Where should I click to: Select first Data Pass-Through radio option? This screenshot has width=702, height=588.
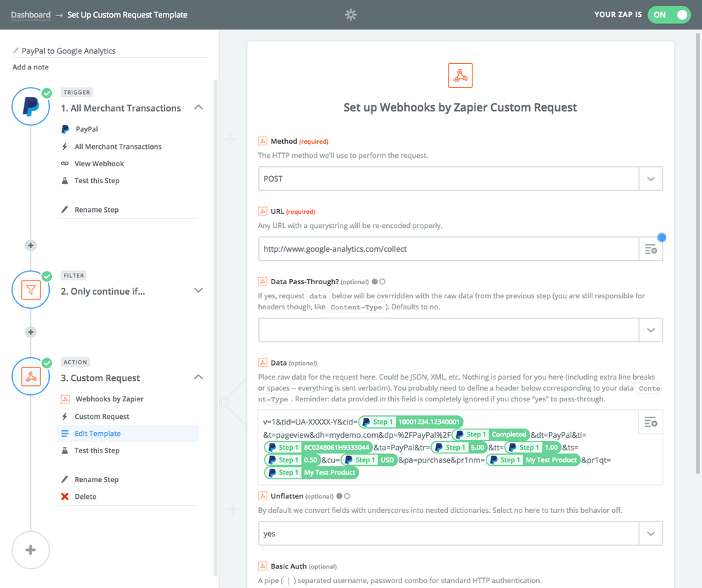click(375, 281)
